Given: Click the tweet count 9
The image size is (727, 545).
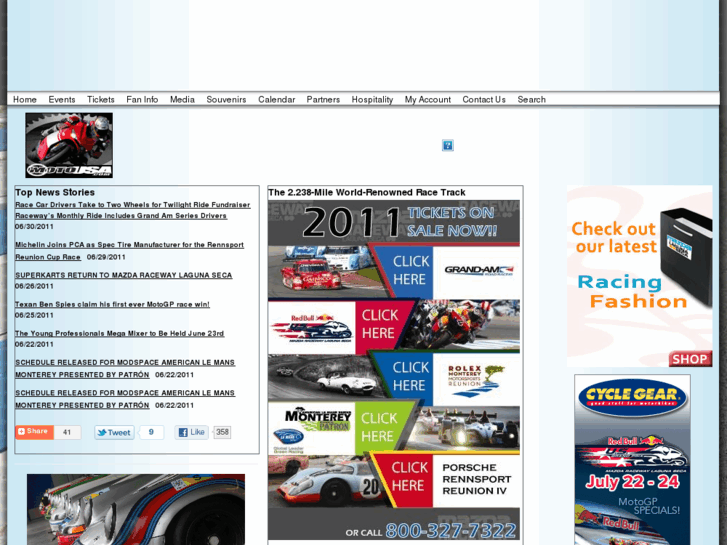Looking at the screenshot, I should coord(151,432).
